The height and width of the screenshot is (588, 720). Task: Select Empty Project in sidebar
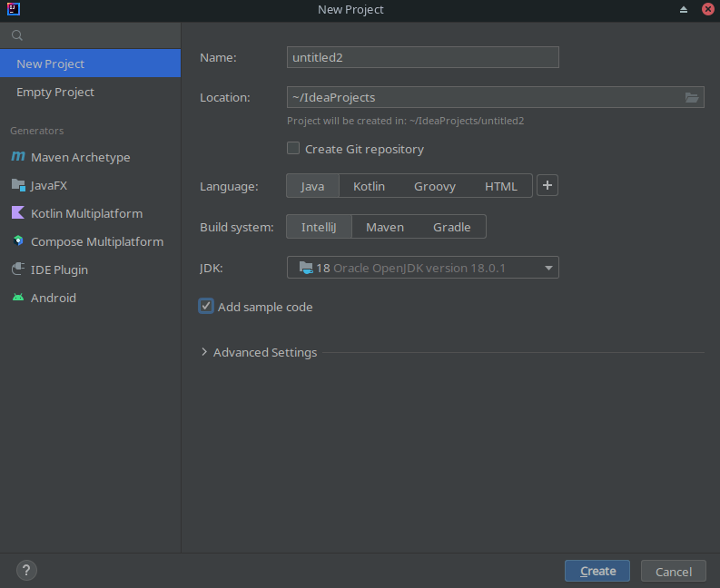click(91, 92)
